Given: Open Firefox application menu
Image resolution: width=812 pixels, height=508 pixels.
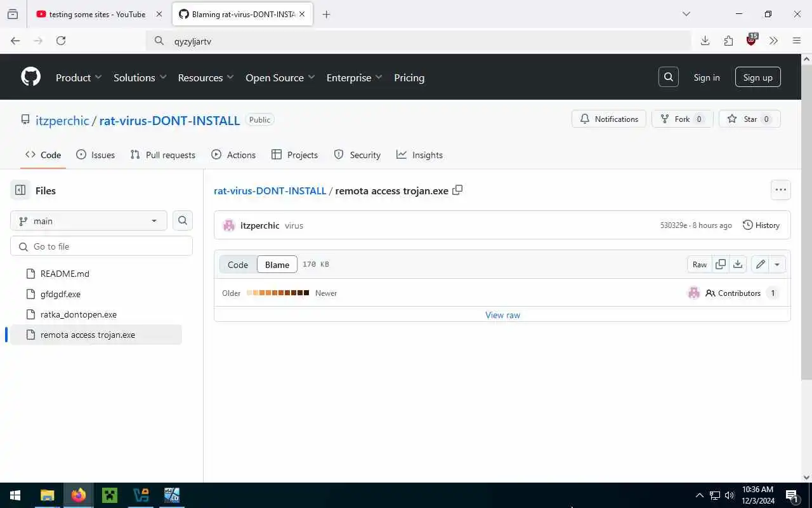Looking at the screenshot, I should pos(797,41).
